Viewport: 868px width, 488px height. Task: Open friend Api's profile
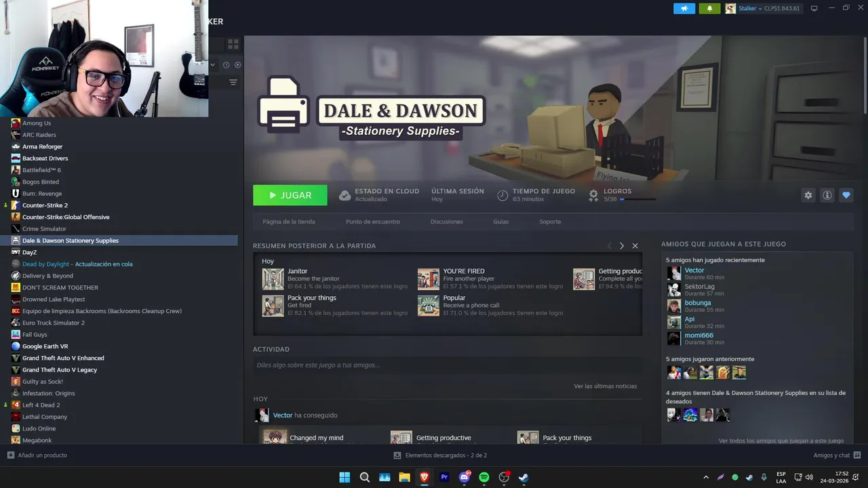coord(690,319)
